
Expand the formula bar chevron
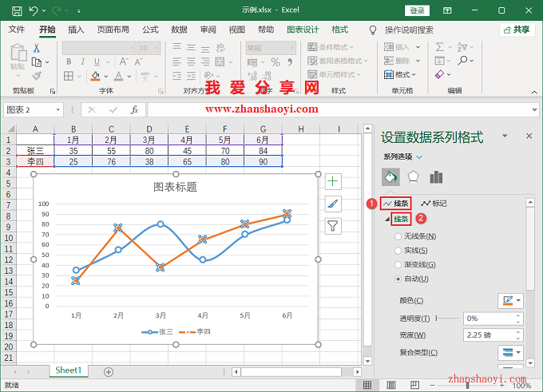click(535, 109)
